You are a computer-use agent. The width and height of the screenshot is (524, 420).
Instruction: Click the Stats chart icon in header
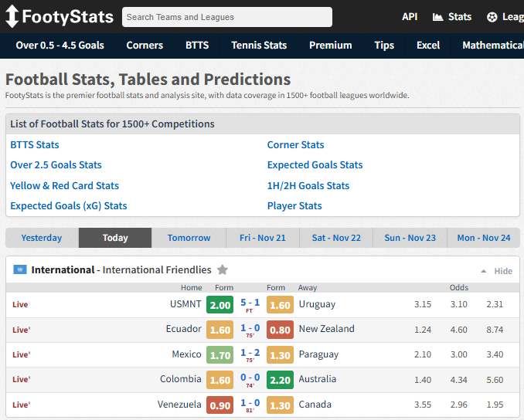pyautogui.click(x=438, y=17)
